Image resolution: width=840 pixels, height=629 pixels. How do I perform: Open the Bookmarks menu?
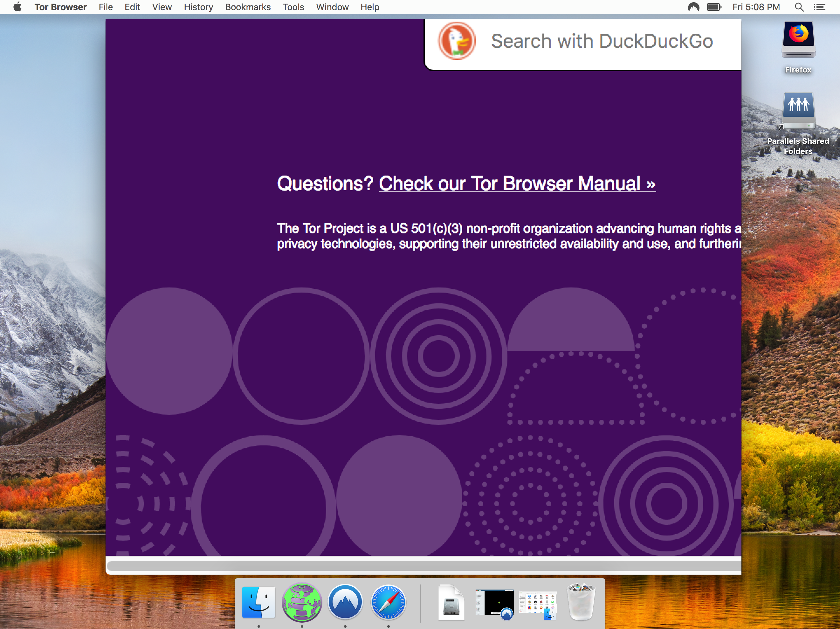pyautogui.click(x=248, y=7)
